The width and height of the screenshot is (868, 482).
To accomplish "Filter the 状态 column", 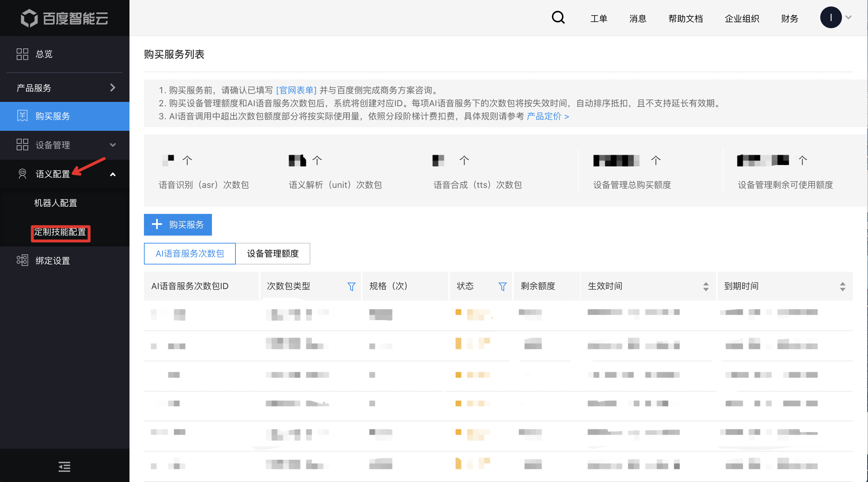I will 502,287.
